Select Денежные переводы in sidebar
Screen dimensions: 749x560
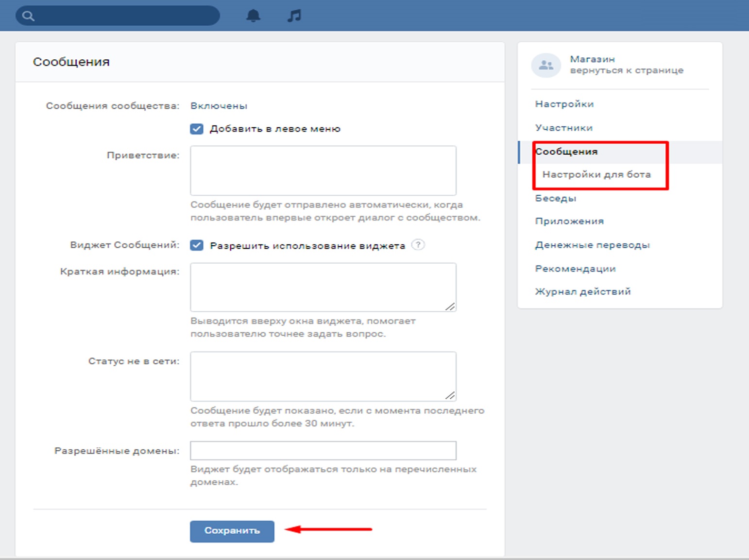[x=592, y=245]
